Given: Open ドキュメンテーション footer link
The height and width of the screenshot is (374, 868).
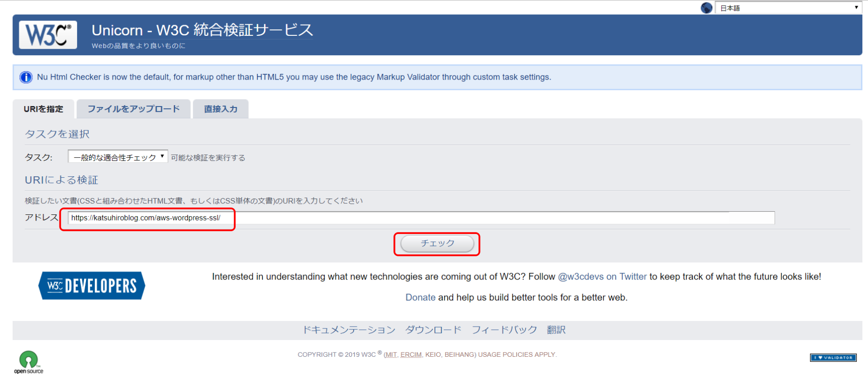Looking at the screenshot, I should point(349,330).
